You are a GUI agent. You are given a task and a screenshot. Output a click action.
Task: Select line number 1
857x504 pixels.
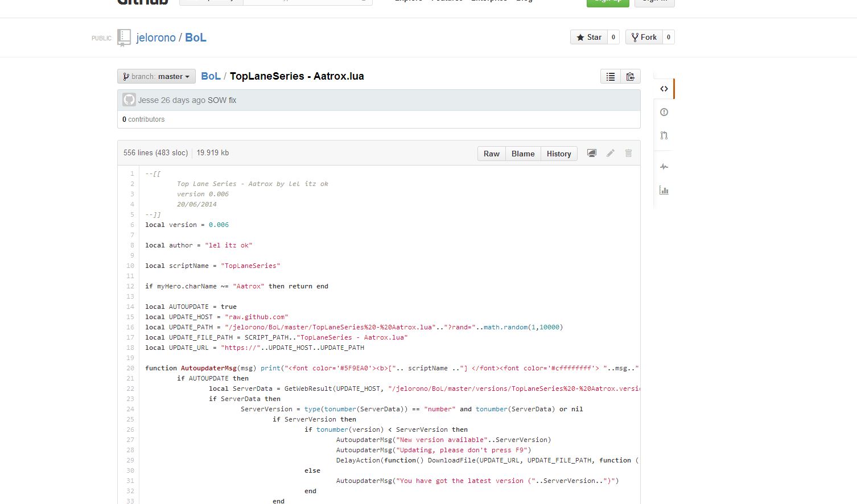point(132,173)
